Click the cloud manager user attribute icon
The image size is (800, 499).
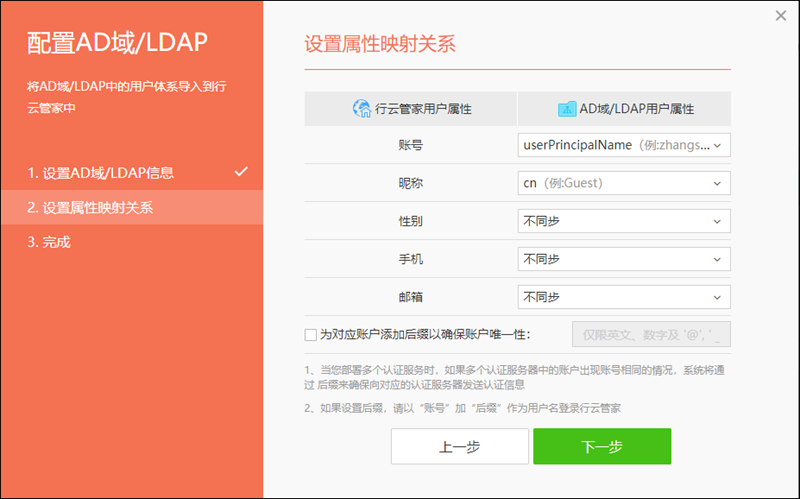(x=361, y=108)
